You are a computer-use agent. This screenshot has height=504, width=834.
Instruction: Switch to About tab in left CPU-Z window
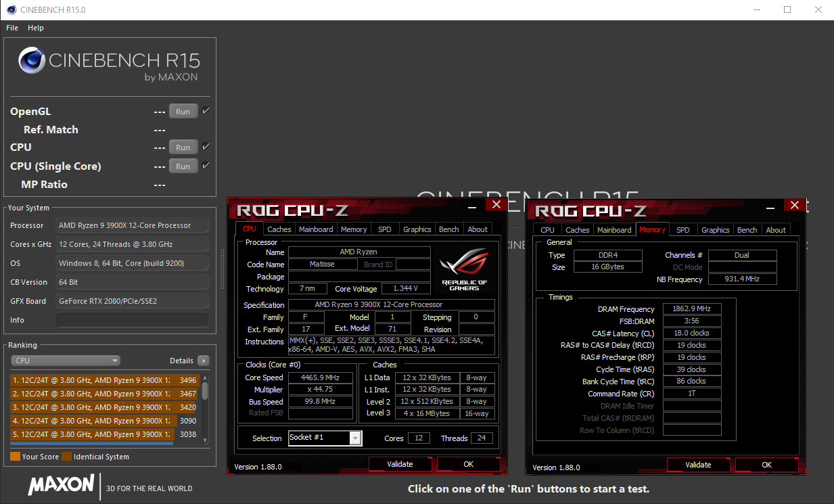pos(478,229)
